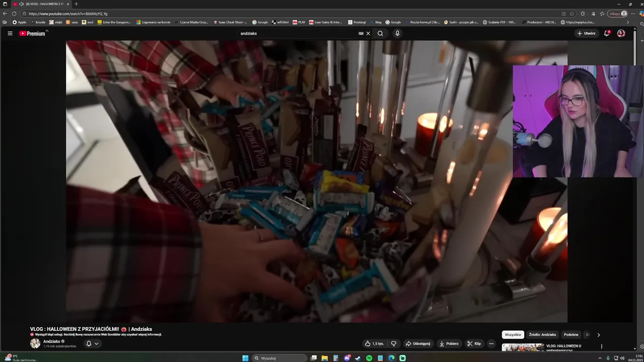Viewport: 644px width, 362px height.
Task: Open the recommended VLOG: HALLOWEEN U thumbnail
Action: [x=523, y=347]
